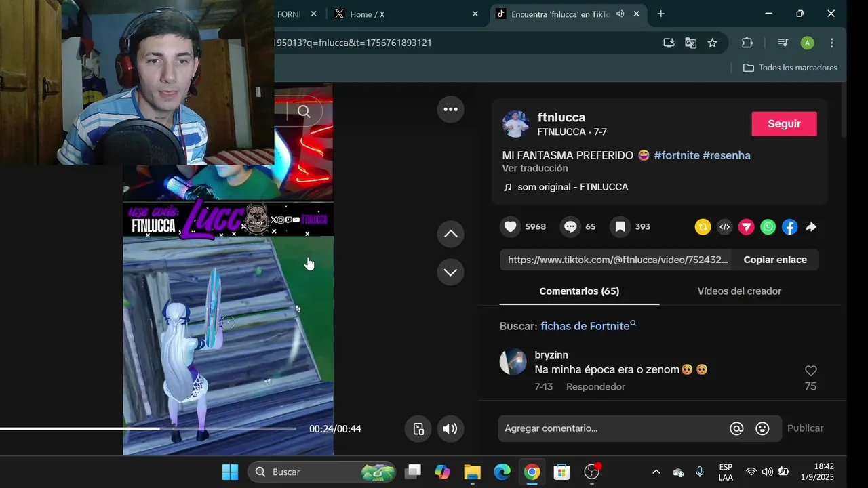The image size is (868, 488).
Task: Open bryzinn username link
Action: coord(551,355)
